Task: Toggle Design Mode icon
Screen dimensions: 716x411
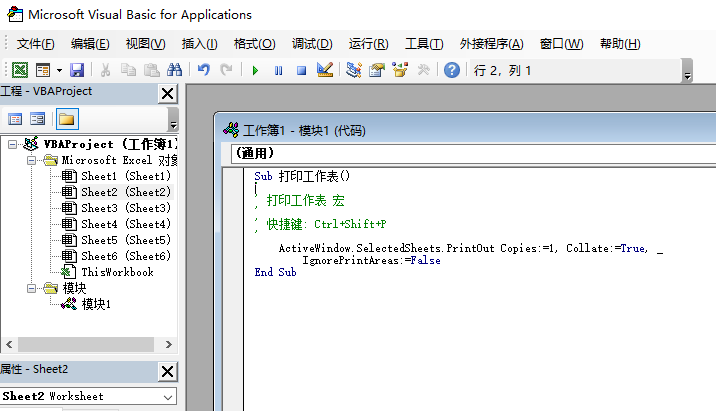Action: [x=324, y=70]
